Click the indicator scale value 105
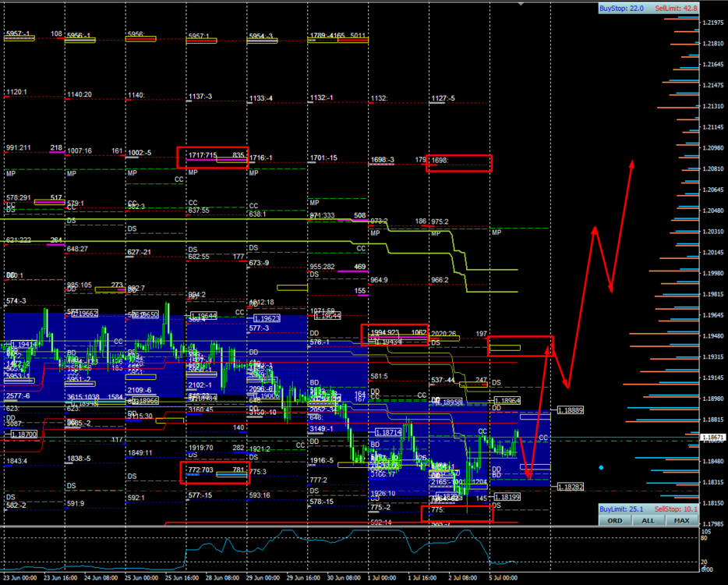This screenshot has height=585, width=728. point(706,531)
